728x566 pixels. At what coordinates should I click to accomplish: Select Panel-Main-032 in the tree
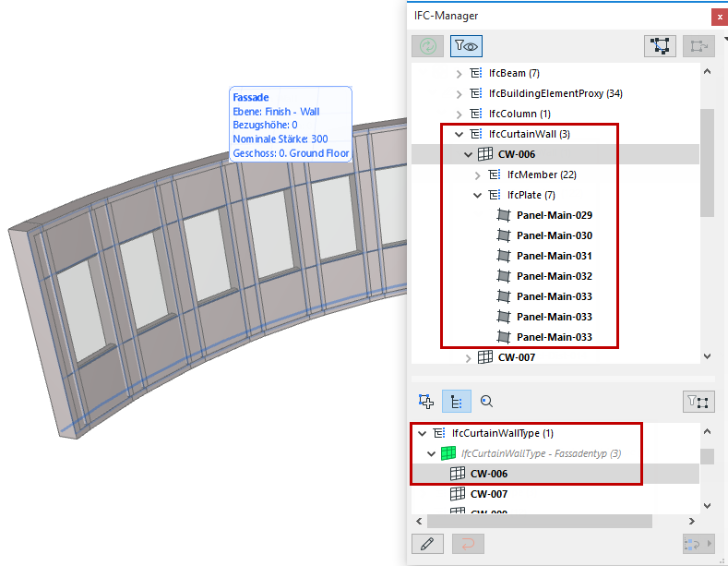555,276
